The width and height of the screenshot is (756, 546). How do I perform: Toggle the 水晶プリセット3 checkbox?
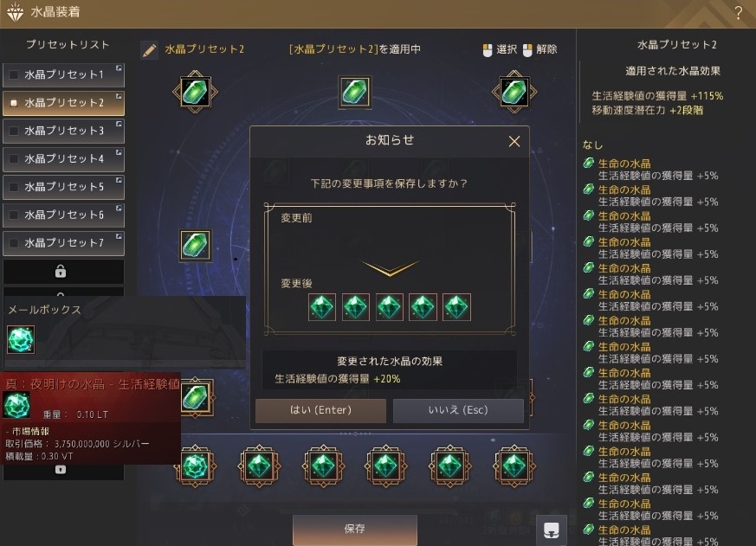tap(14, 131)
